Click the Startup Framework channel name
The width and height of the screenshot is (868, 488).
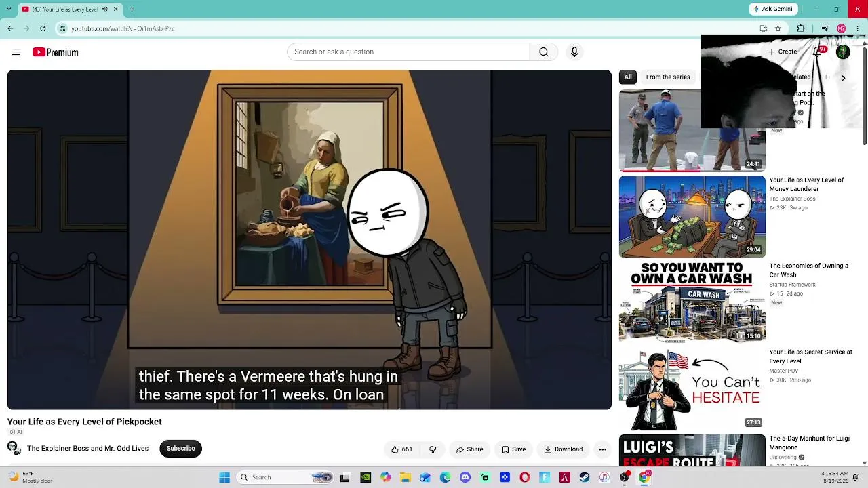(x=792, y=285)
